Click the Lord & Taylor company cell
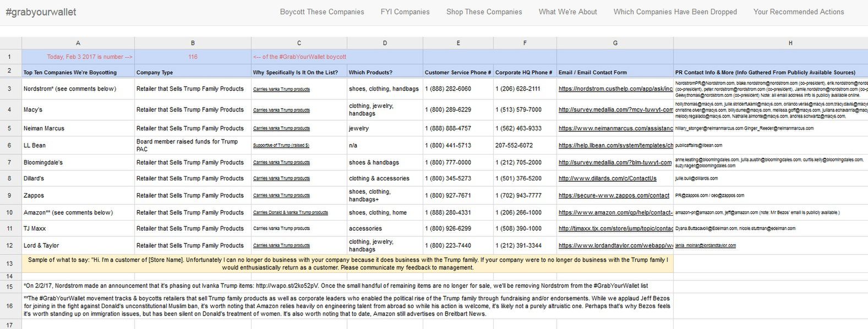This screenshot has width=868, height=329. [x=78, y=245]
